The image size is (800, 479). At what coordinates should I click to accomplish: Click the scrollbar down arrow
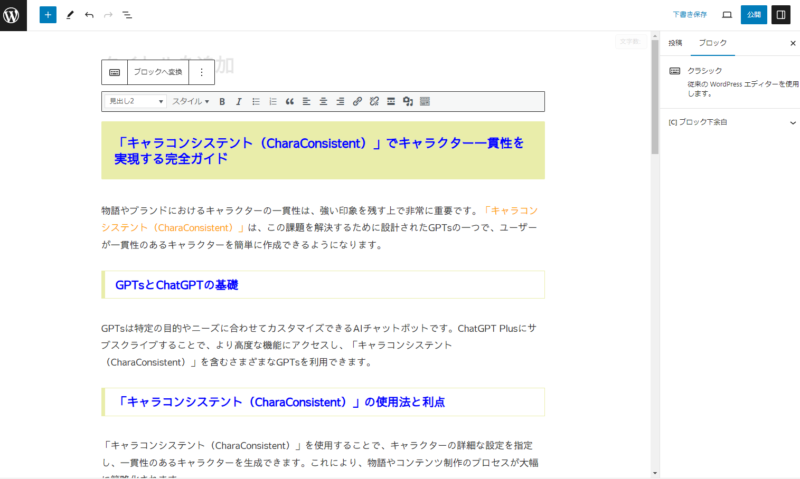point(655,473)
